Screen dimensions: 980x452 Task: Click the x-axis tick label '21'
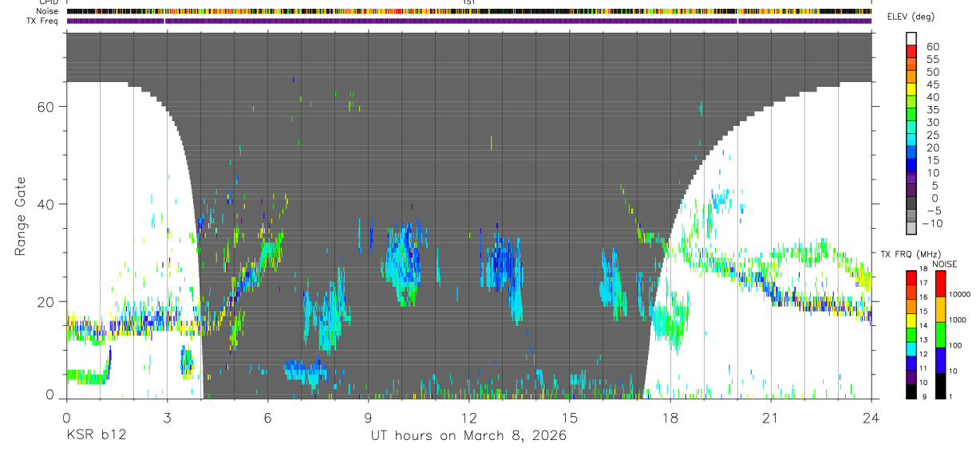coord(770,418)
